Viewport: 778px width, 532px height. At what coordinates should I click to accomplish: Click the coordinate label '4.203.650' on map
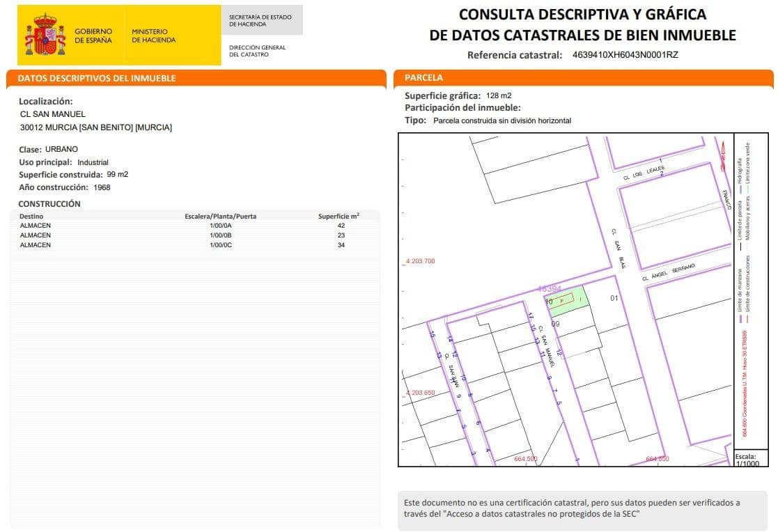[420, 393]
